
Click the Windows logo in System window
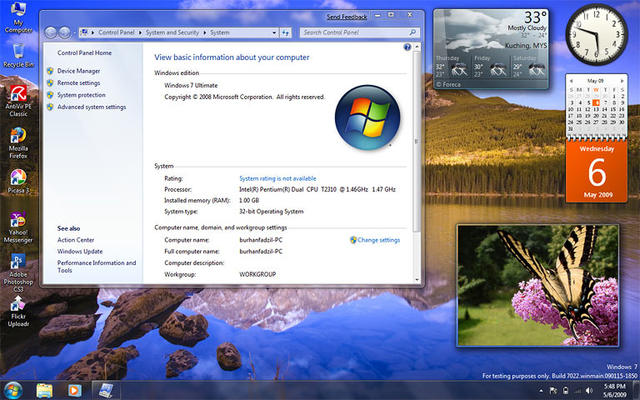coord(367,117)
